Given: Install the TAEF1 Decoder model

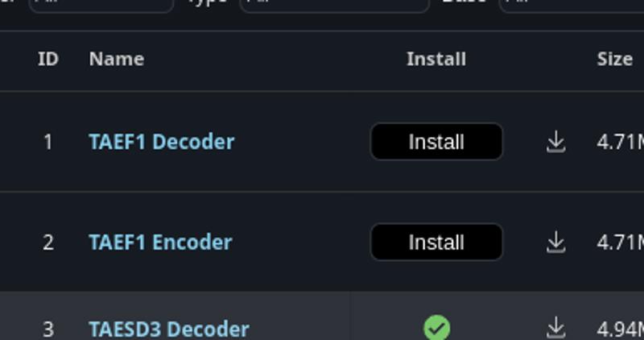Looking at the screenshot, I should (x=436, y=142).
